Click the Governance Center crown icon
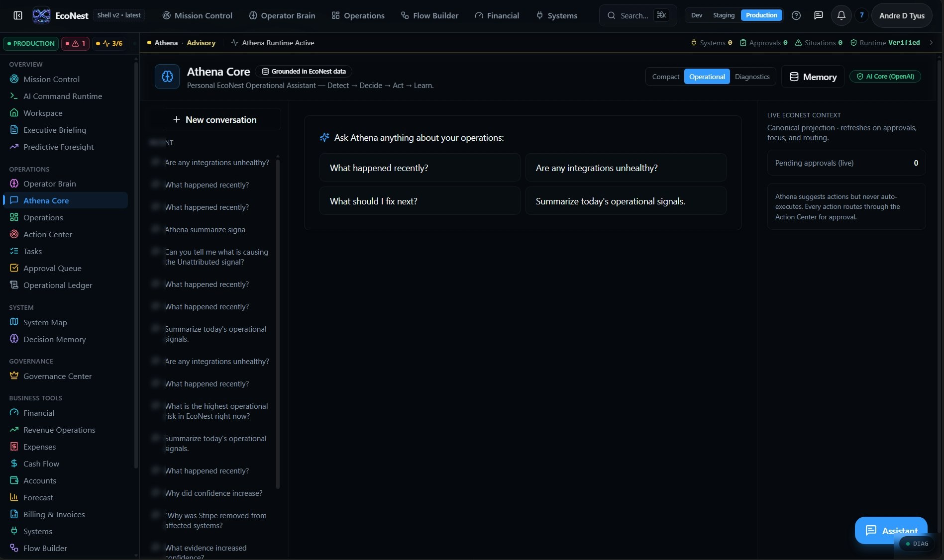 14,376
